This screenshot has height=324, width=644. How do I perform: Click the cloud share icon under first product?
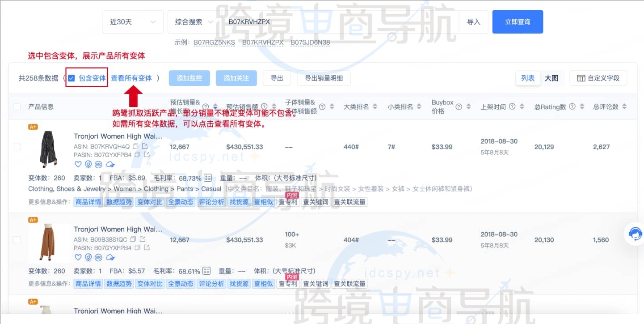point(110,164)
